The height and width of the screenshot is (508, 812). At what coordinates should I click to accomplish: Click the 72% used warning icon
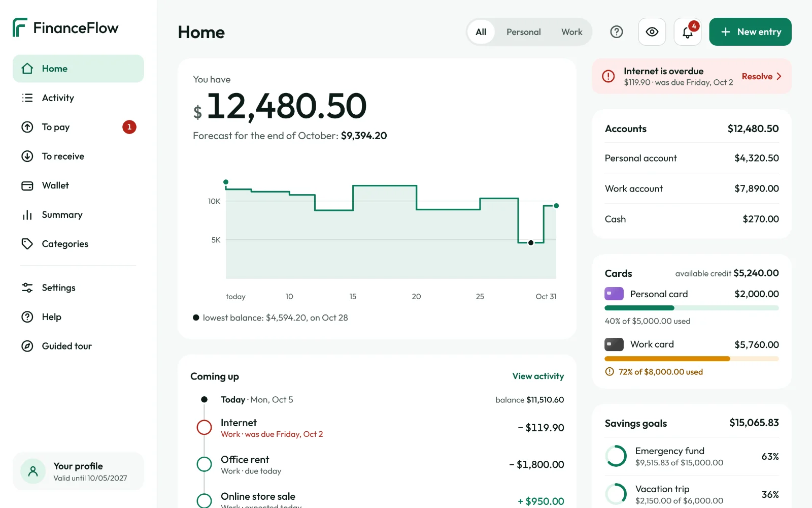pos(610,372)
